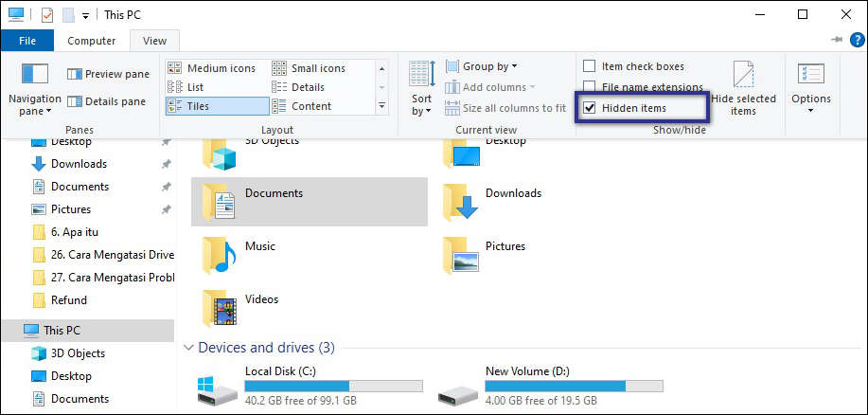The image size is (868, 415).
Task: Enable Item check boxes option
Action: pyautogui.click(x=590, y=66)
